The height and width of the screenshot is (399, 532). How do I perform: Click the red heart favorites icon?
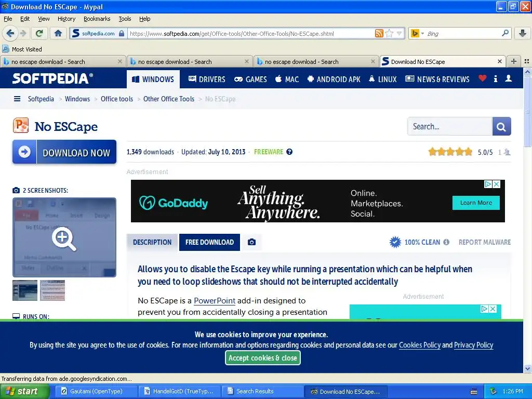click(x=482, y=78)
